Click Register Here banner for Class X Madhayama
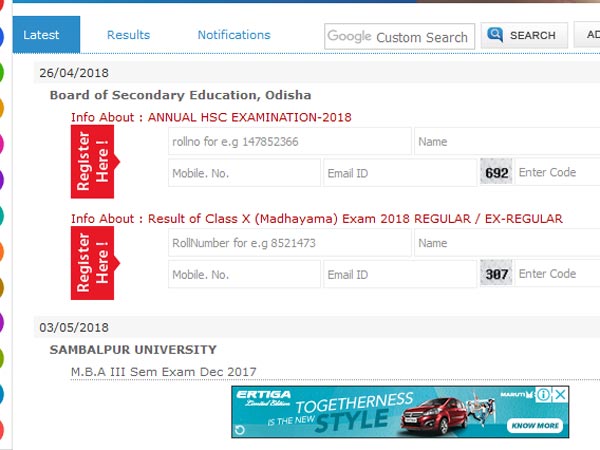This screenshot has height=450, width=600. [x=94, y=263]
